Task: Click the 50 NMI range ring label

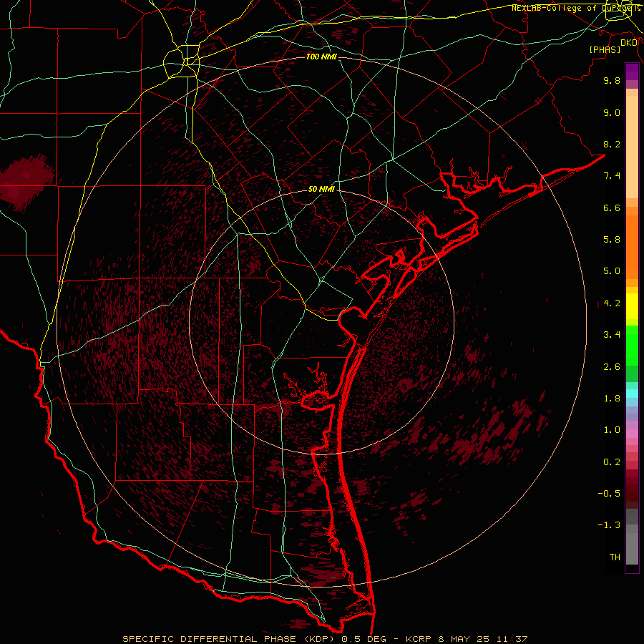Action: pyautogui.click(x=321, y=189)
